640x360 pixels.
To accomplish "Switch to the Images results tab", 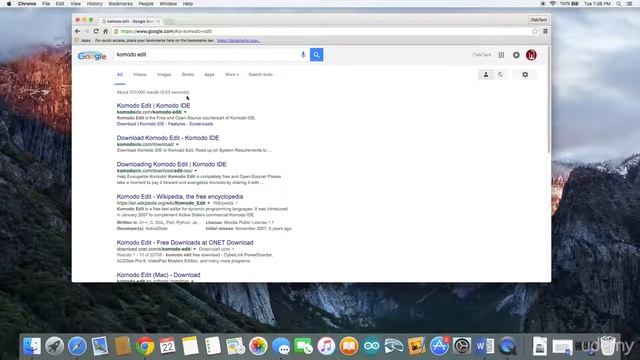I will pos(164,75).
